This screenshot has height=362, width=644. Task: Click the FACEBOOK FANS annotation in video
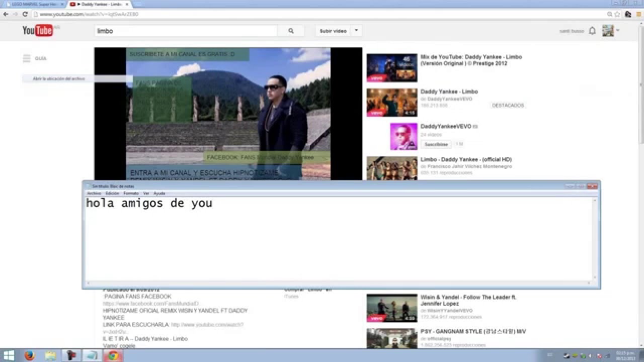point(267,157)
